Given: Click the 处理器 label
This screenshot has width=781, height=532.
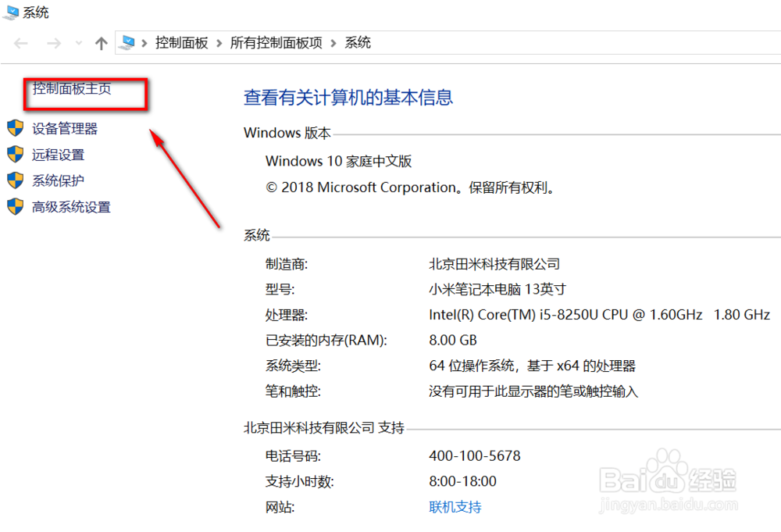Looking at the screenshot, I should (x=287, y=315).
